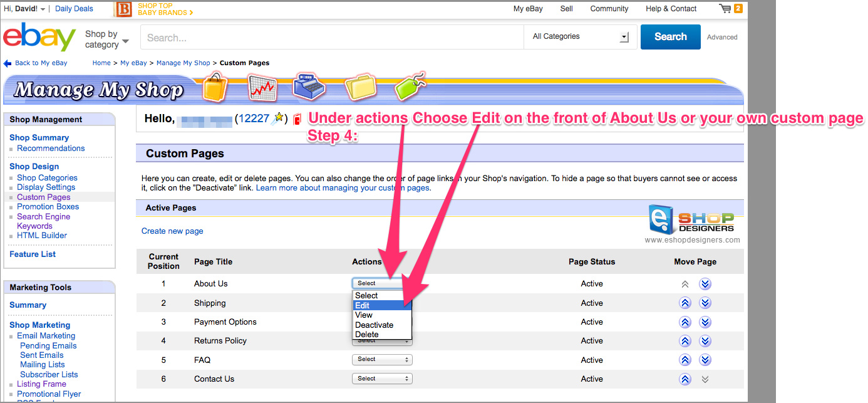This screenshot has height=403, width=868.
Task: Move the About Us page down
Action: pyautogui.click(x=705, y=284)
